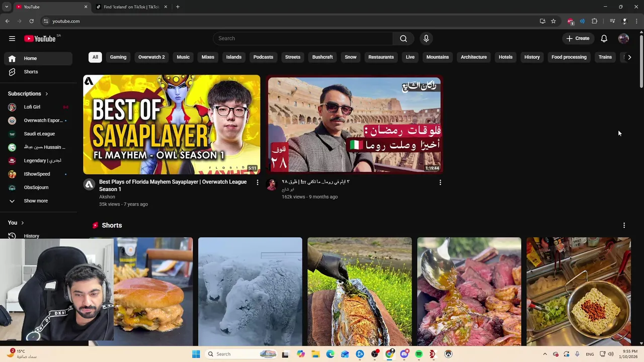This screenshot has width=644, height=362.
Task: Open the Rome vlog video thumbnail
Action: coord(354,124)
